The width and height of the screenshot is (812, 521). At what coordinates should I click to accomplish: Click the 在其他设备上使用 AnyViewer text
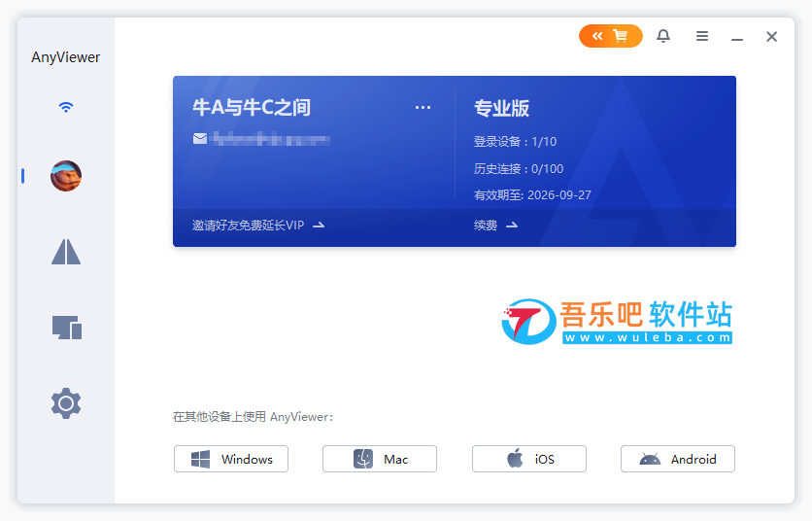[x=254, y=417]
